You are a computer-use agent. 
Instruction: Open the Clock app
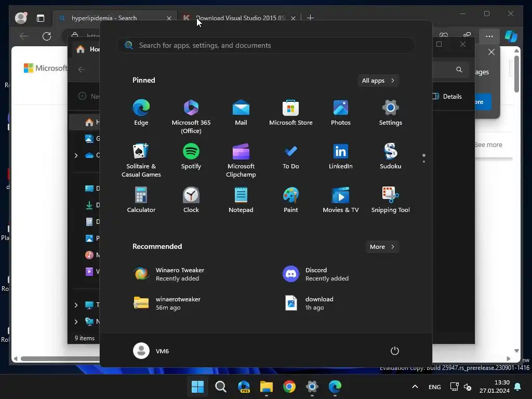coord(191,200)
